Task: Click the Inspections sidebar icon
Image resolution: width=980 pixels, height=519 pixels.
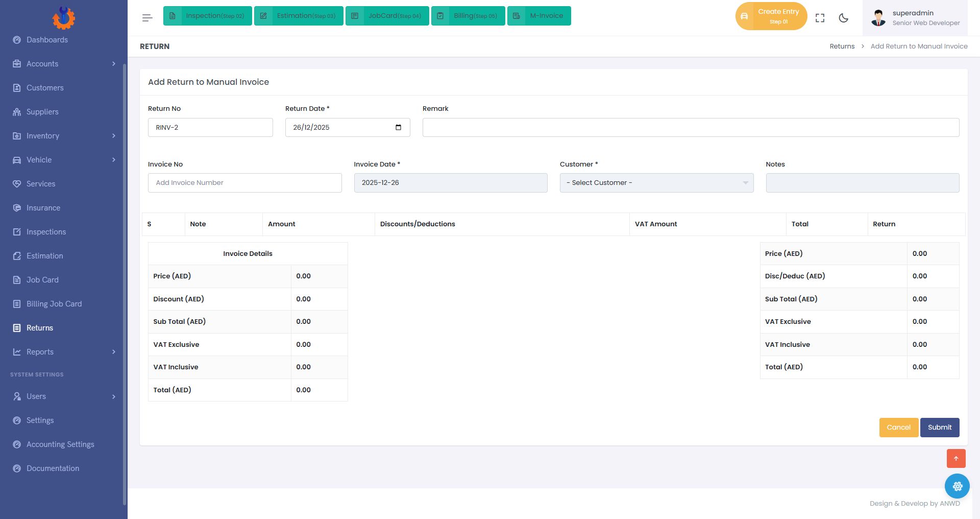Action: pos(17,232)
